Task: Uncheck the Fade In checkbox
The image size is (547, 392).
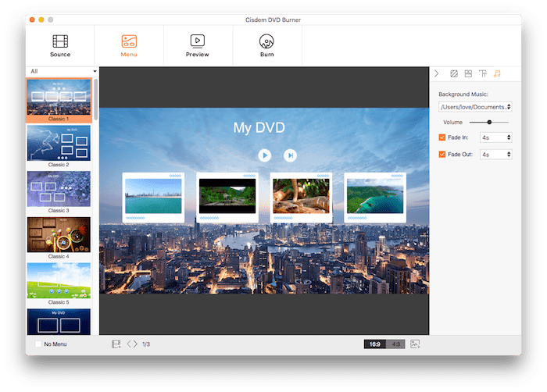Action: 442,137
